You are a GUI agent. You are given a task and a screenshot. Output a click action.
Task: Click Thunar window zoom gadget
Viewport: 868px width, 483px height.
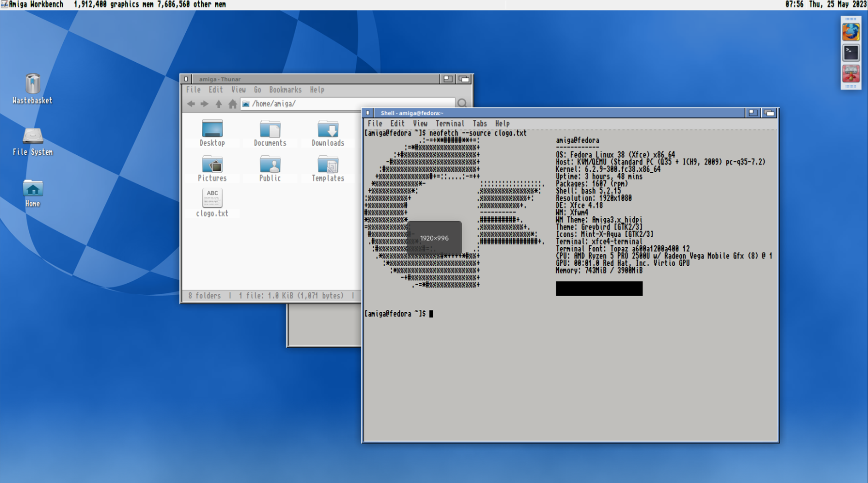click(448, 79)
